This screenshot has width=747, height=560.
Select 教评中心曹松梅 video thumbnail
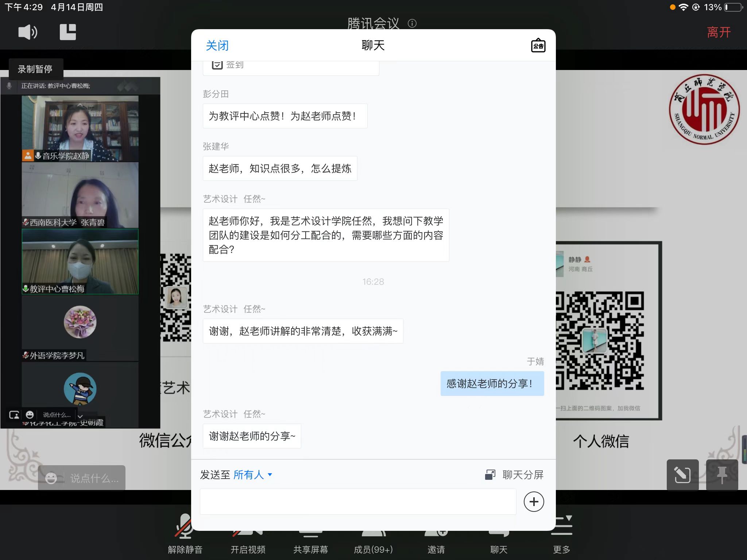click(x=80, y=261)
